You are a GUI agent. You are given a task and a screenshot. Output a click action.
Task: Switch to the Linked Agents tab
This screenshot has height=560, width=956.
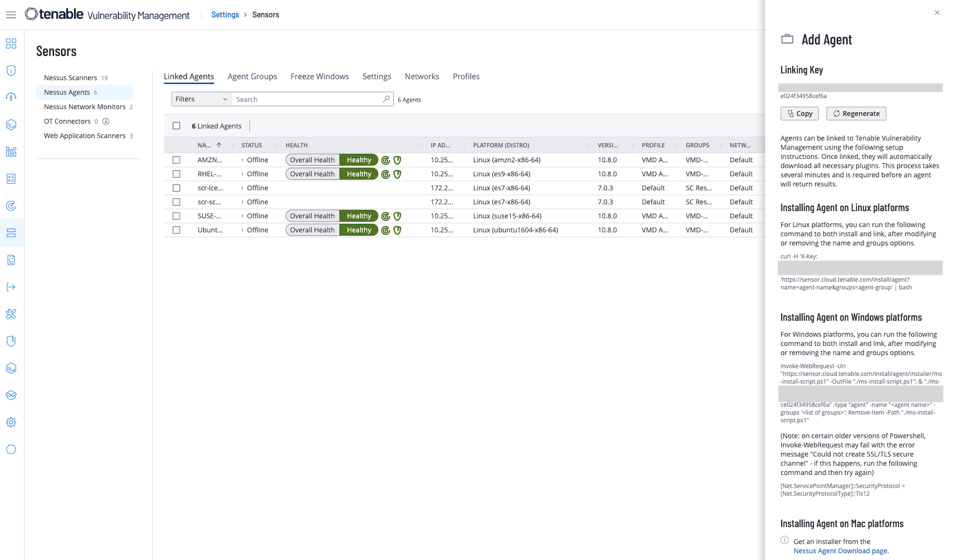189,76
